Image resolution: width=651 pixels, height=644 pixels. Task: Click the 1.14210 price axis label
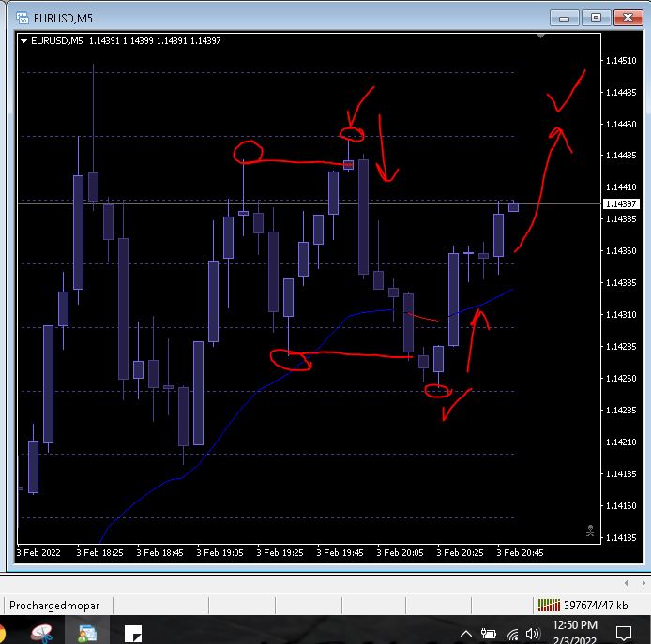[x=621, y=442]
